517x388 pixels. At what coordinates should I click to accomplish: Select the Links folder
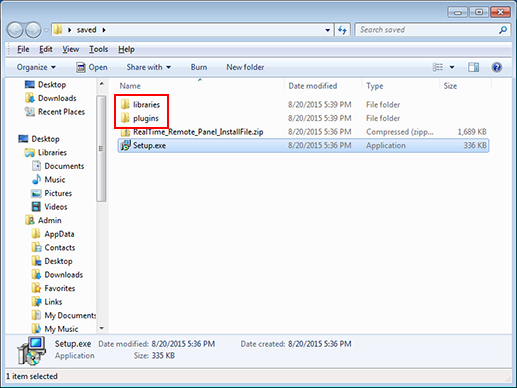[47, 302]
